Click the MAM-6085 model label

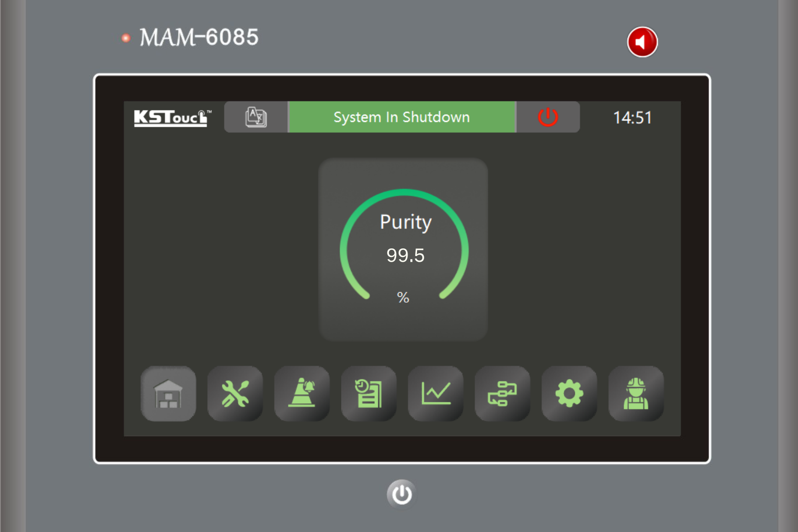point(199,38)
